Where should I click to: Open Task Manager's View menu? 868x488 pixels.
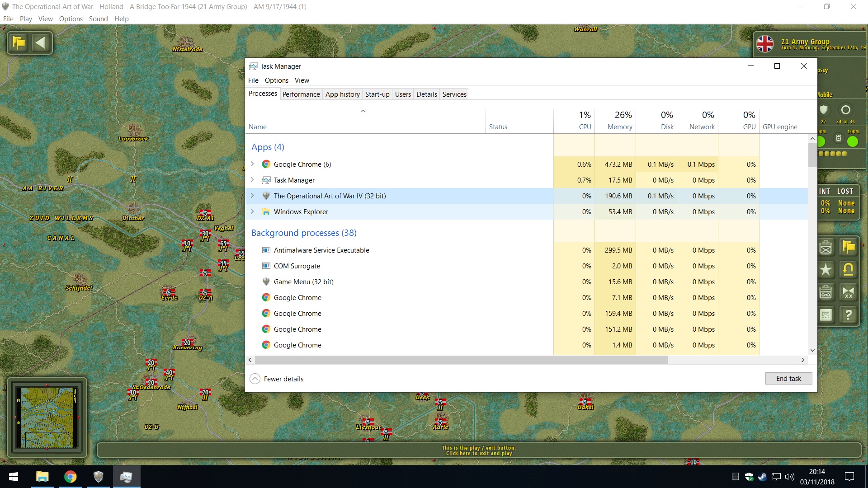click(302, 80)
